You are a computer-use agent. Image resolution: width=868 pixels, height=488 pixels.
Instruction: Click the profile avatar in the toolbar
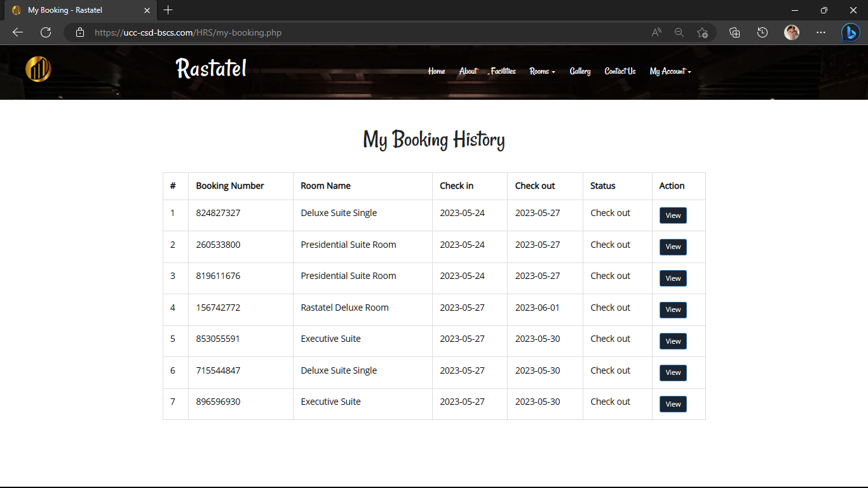coord(792,32)
